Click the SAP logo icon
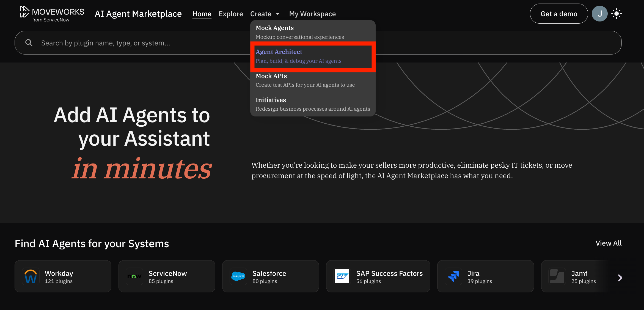 342,276
